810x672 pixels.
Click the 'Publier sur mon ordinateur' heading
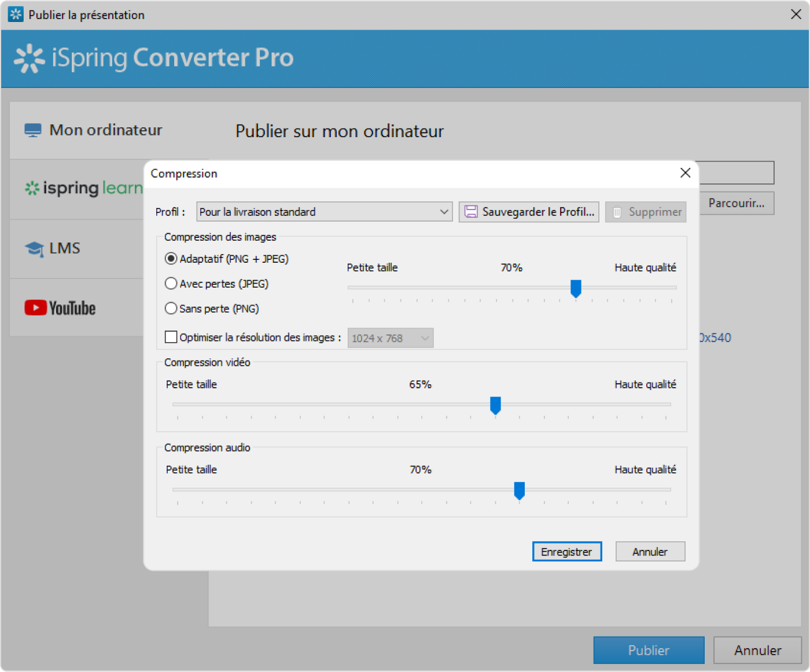340,131
